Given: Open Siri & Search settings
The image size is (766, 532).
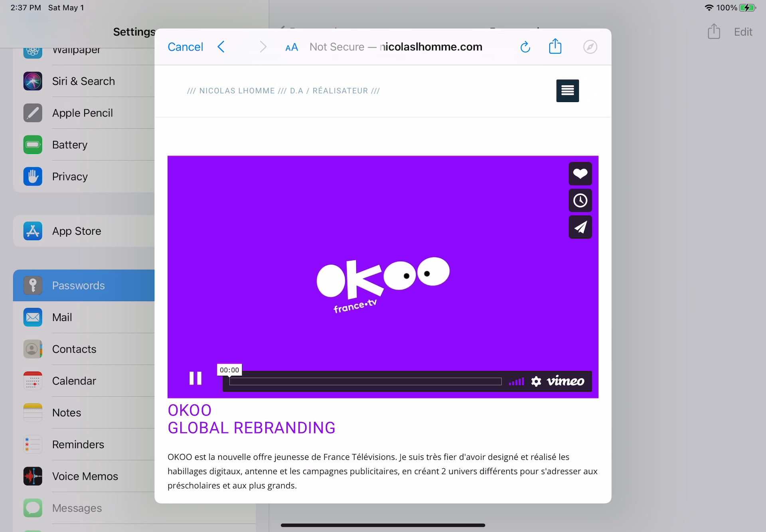Looking at the screenshot, I should pyautogui.click(x=83, y=81).
